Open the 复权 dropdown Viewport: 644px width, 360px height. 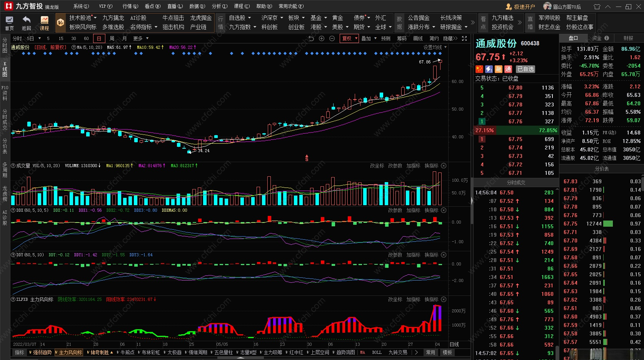point(349,38)
